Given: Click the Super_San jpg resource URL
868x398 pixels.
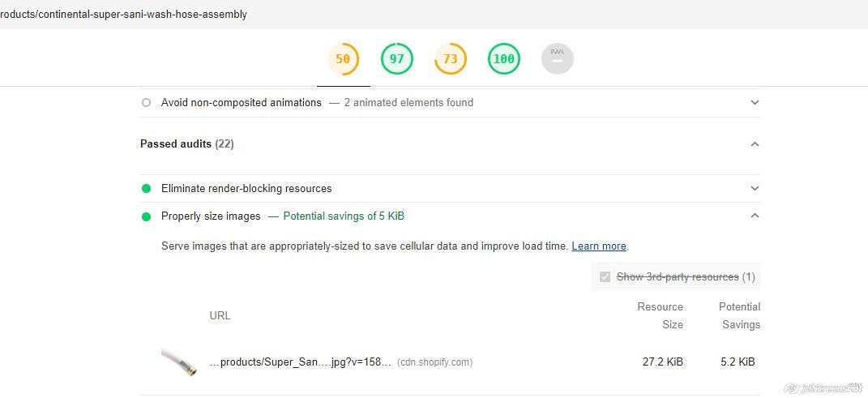Looking at the screenshot, I should point(301,362).
